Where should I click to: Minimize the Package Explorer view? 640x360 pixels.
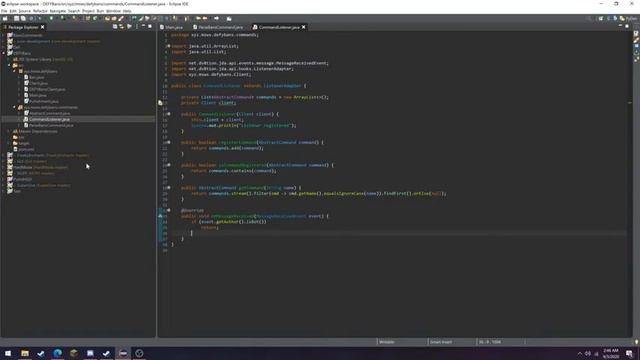tap(143, 27)
